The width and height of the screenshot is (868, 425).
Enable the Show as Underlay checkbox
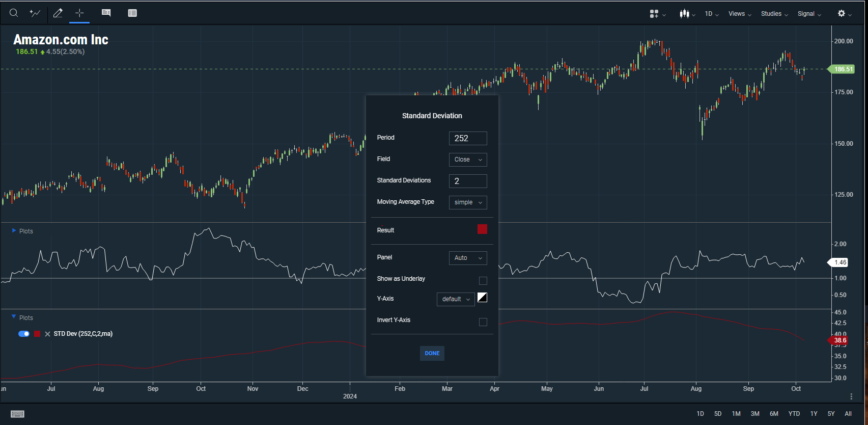click(x=483, y=281)
